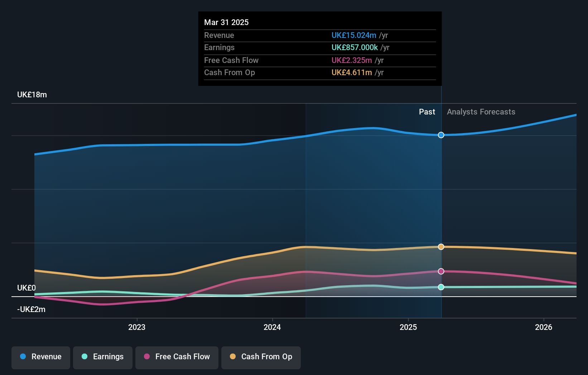Viewport: 588px width, 375px height.
Task: Click the UK£857.000k earnings value
Action: tap(355, 48)
